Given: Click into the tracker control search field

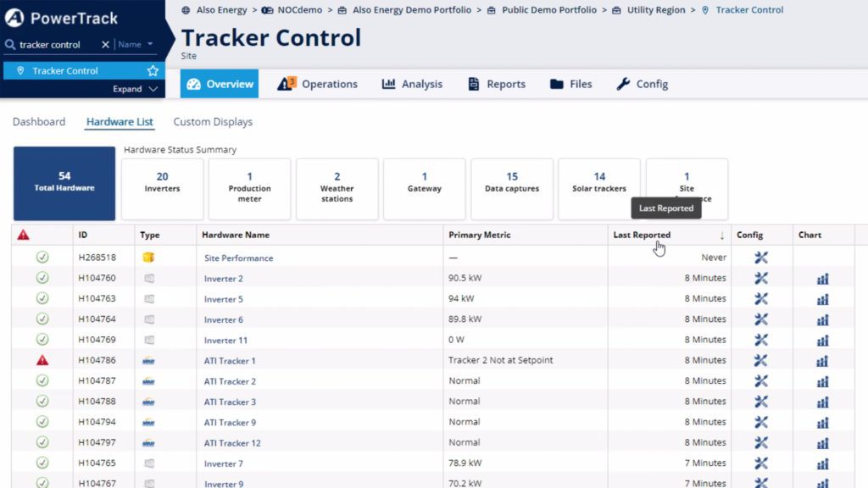Looking at the screenshot, I should (x=55, y=44).
